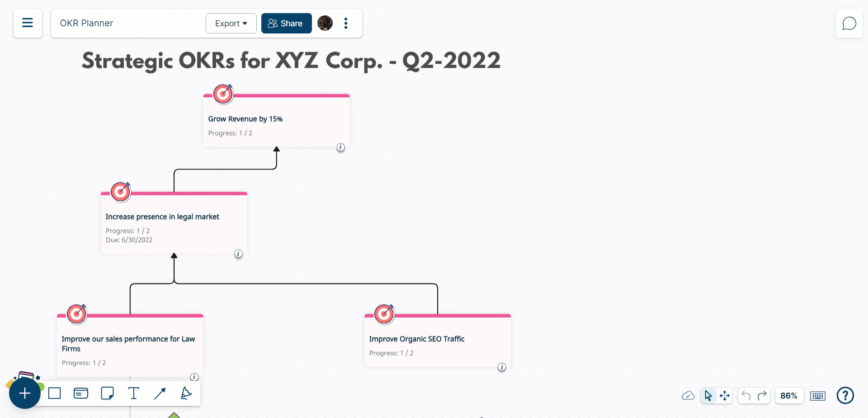Open the 86% zoom level control
This screenshot has width=868, height=418.
(x=789, y=396)
